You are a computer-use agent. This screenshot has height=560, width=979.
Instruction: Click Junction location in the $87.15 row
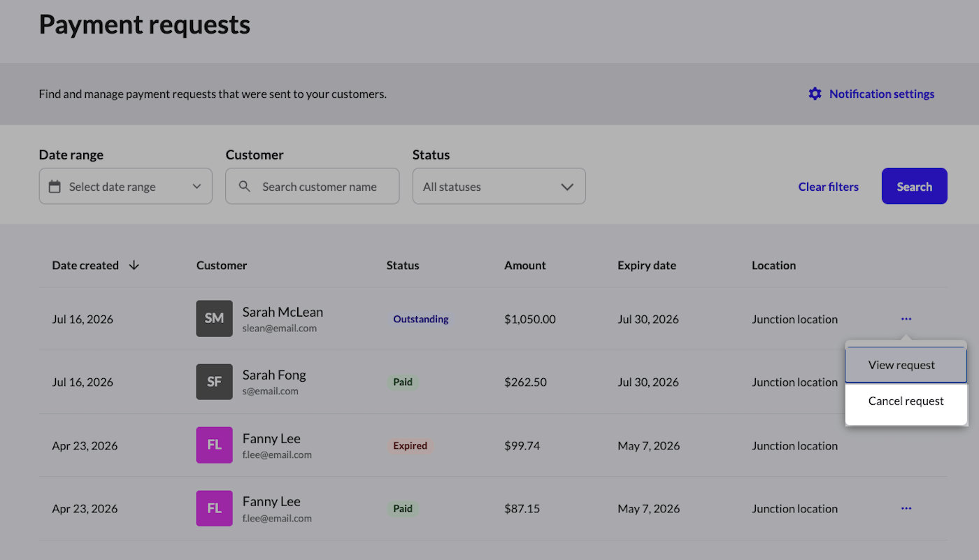(794, 508)
